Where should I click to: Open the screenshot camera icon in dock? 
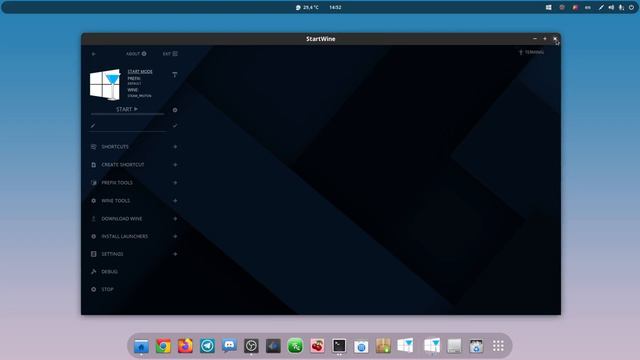point(361,347)
